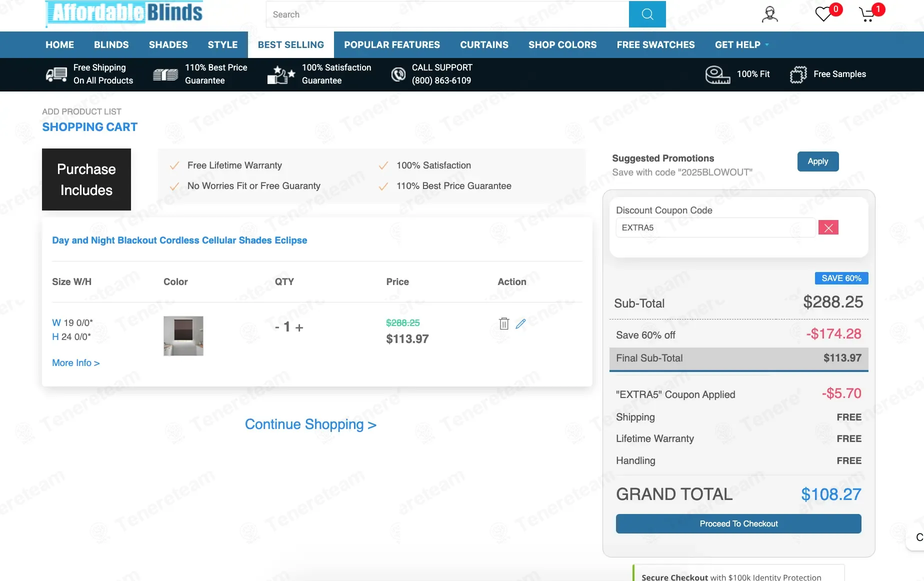Click the Secure Checkout notice
The image size is (924, 581).
[x=738, y=573]
